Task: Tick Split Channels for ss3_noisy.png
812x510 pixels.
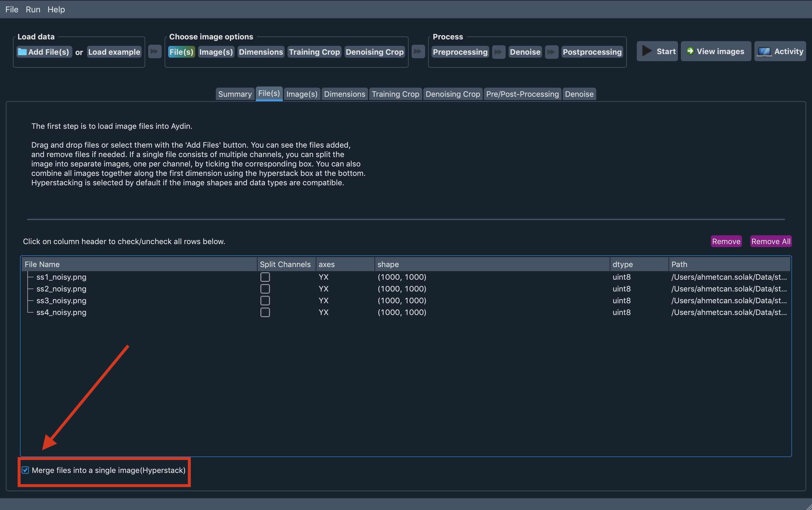Action: point(265,301)
